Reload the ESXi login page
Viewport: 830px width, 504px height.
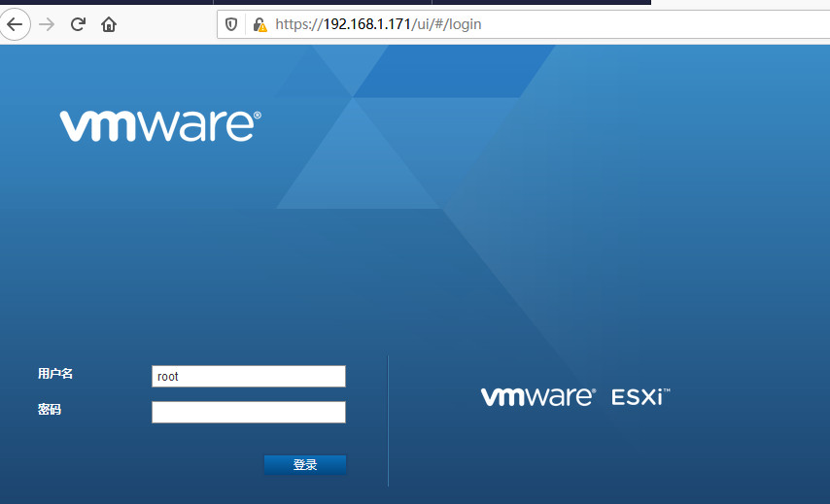coord(78,24)
